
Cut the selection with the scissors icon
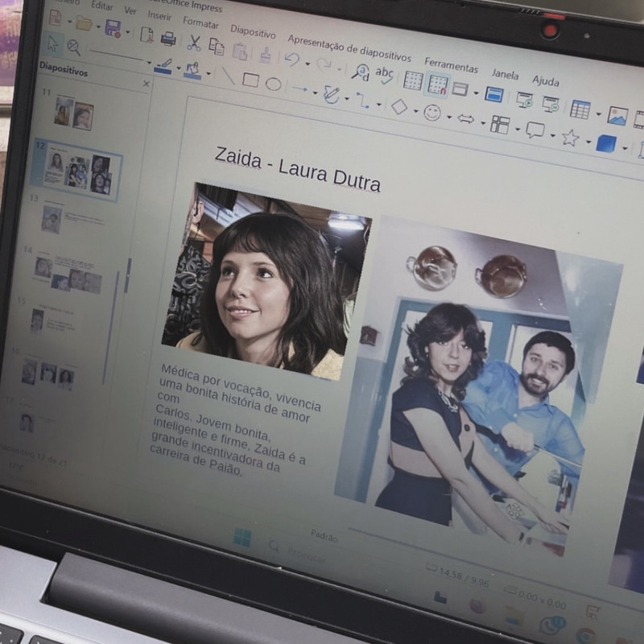pos(194,43)
